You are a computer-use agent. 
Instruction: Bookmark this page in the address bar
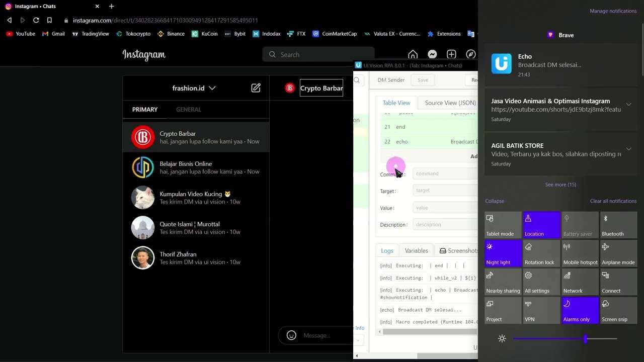(x=49, y=20)
